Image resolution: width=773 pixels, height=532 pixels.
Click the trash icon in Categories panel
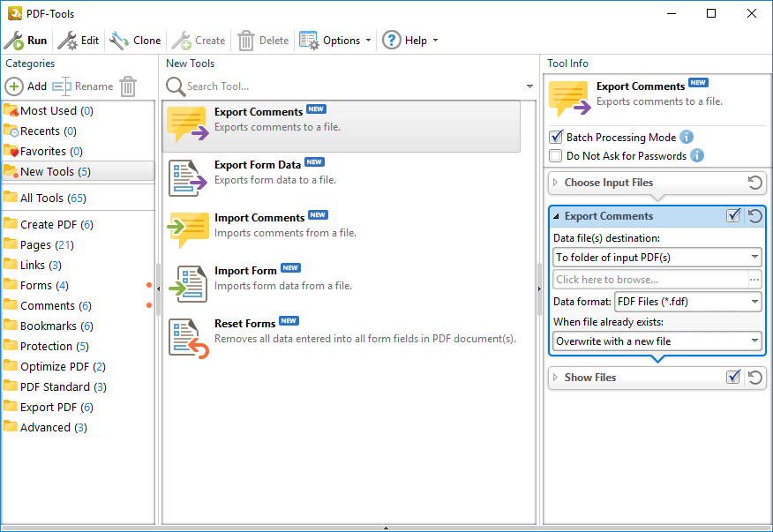pyautogui.click(x=128, y=86)
